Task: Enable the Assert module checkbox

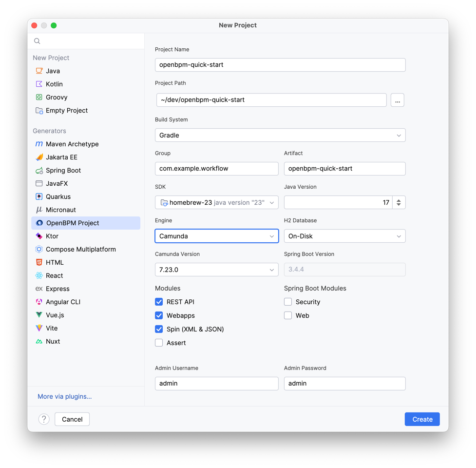Action: click(159, 343)
